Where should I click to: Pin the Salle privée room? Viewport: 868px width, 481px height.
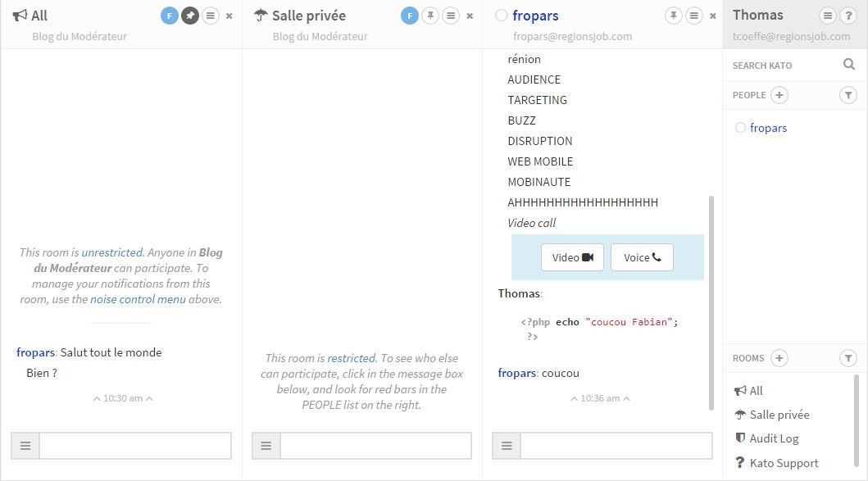[x=430, y=16]
